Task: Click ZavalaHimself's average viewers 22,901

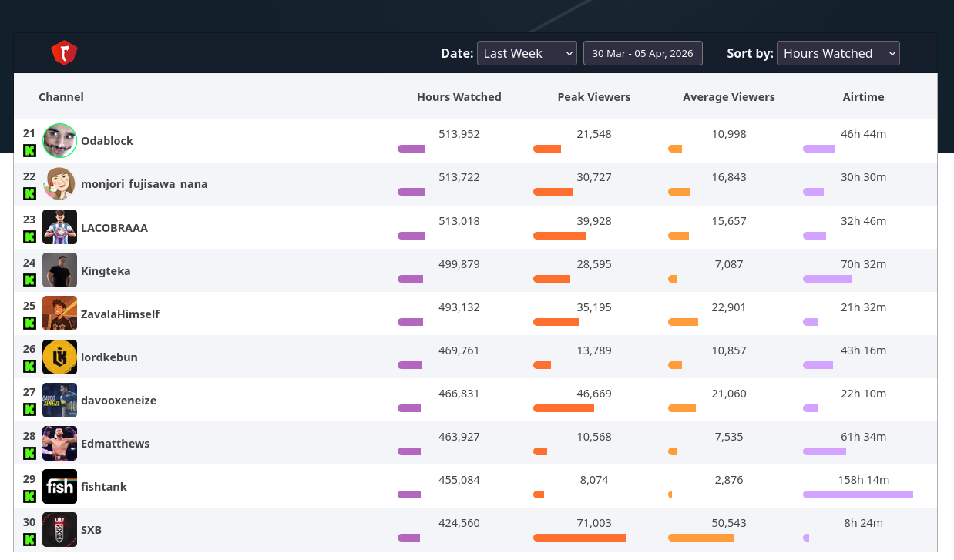Action: click(x=729, y=307)
